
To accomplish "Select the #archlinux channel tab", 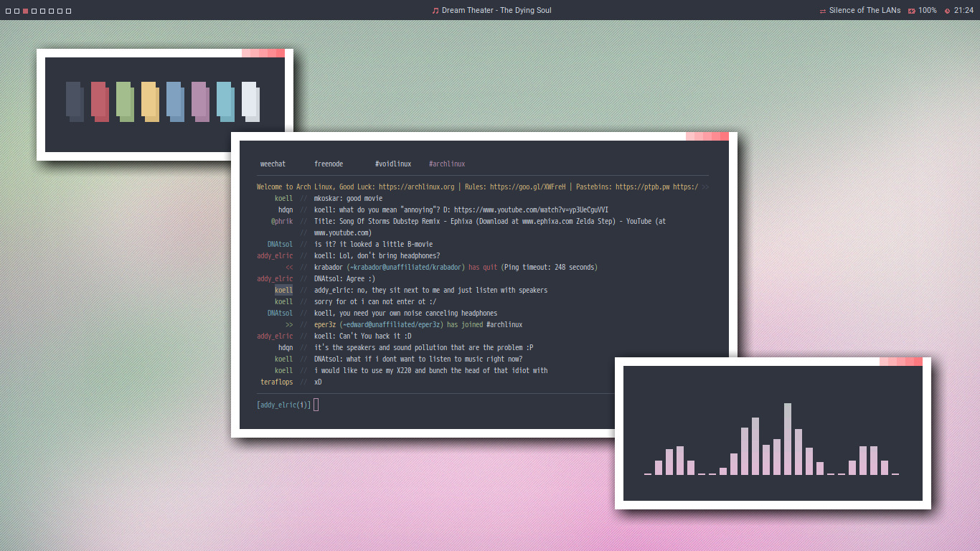I will pos(447,164).
